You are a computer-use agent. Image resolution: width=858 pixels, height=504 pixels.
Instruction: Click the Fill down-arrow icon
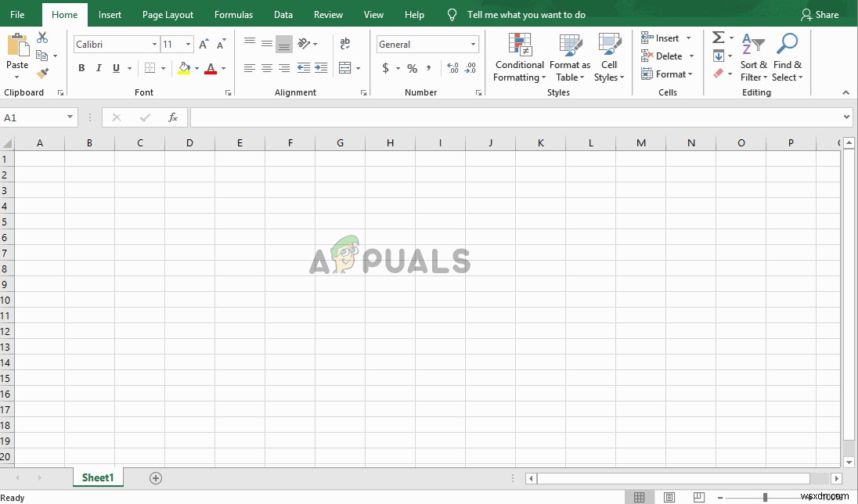tap(719, 56)
